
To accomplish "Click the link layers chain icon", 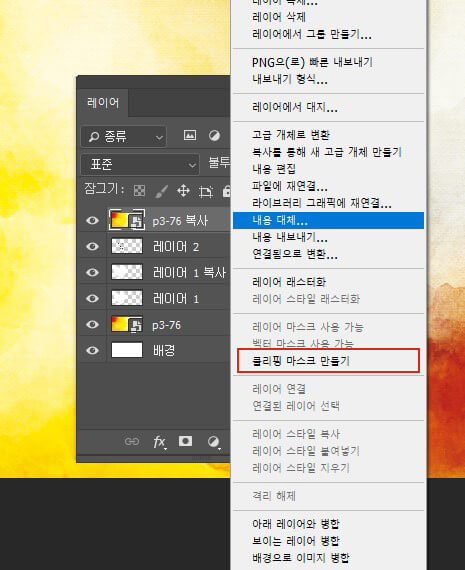I will (x=132, y=441).
